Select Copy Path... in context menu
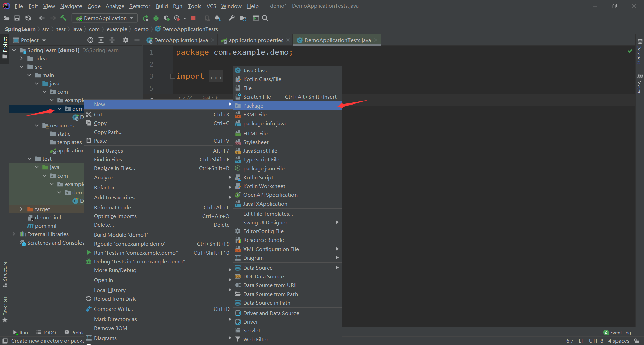The image size is (644, 345). (x=158, y=132)
